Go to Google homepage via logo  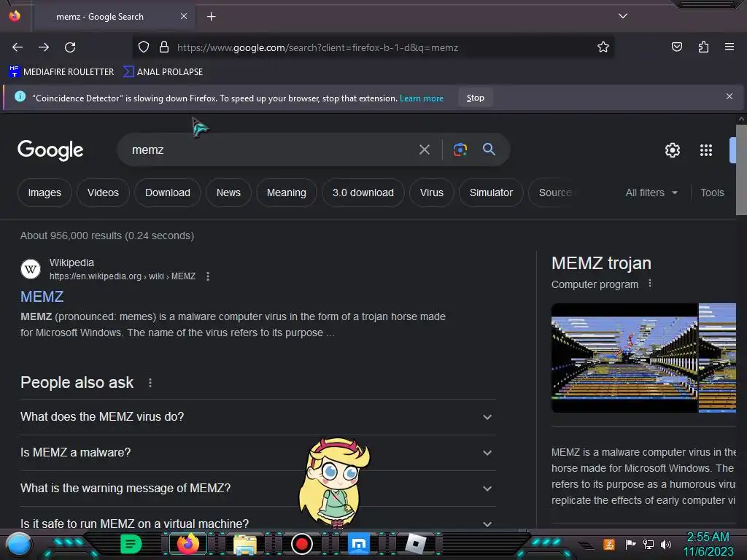(x=50, y=150)
